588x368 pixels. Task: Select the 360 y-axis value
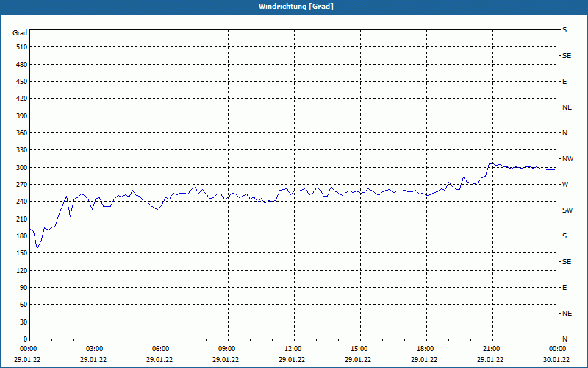(21, 133)
